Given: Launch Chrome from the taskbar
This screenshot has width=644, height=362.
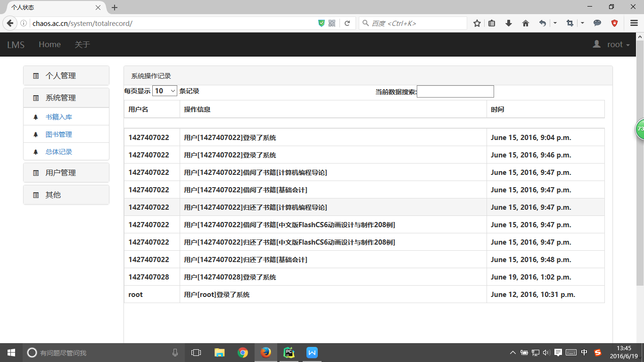Looking at the screenshot, I should 243,353.
